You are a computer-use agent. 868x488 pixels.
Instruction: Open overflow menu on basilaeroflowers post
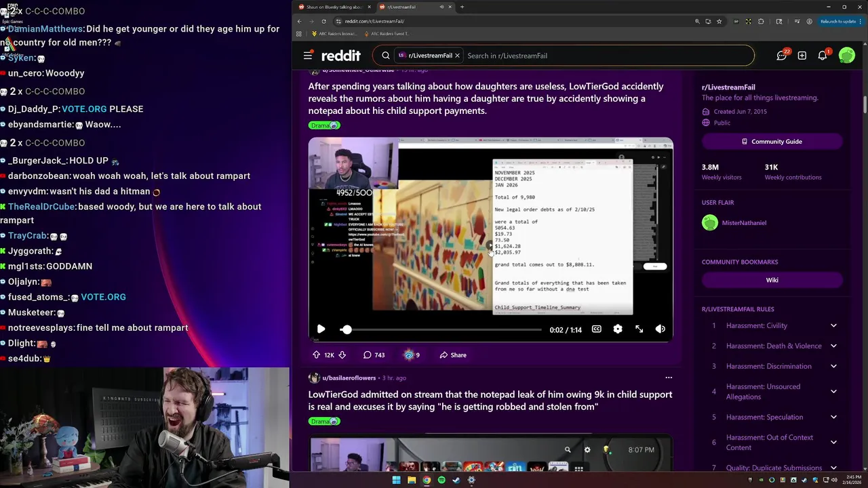[669, 378]
